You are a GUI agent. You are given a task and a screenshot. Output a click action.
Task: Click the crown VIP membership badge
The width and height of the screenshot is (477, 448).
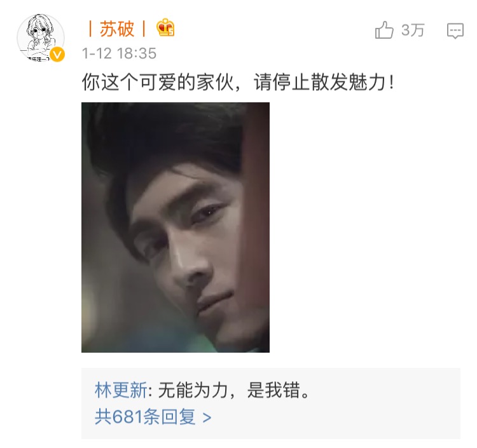click(165, 28)
